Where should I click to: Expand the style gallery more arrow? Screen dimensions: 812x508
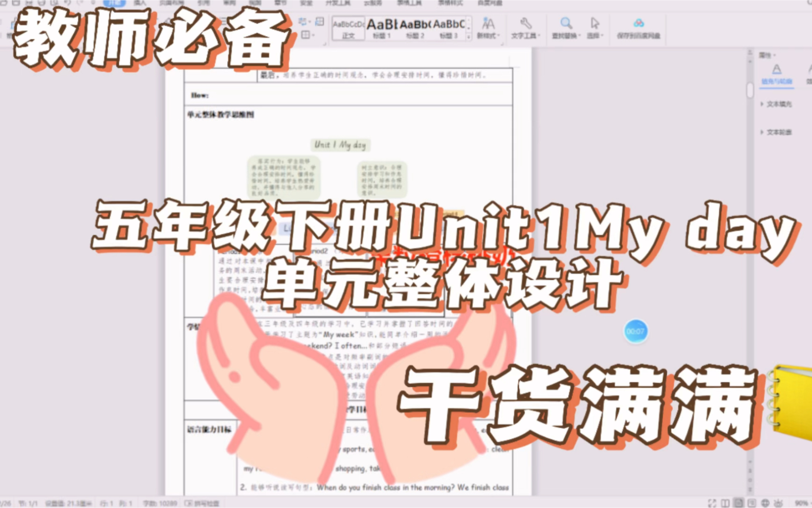pos(469,37)
